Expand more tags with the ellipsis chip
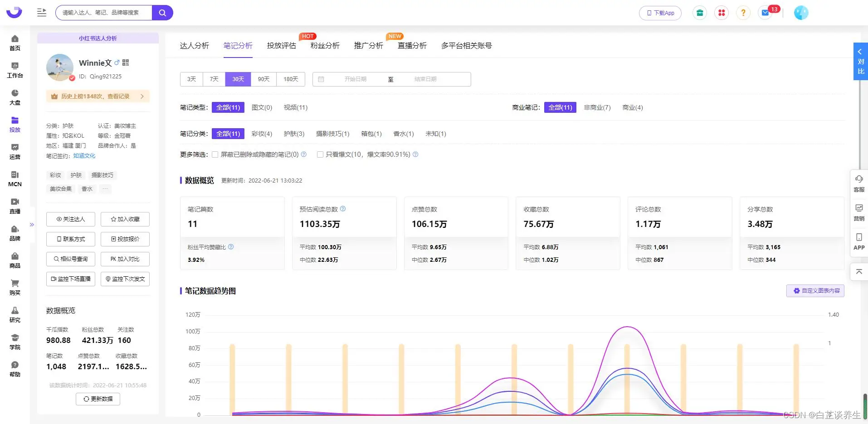 [x=105, y=188]
